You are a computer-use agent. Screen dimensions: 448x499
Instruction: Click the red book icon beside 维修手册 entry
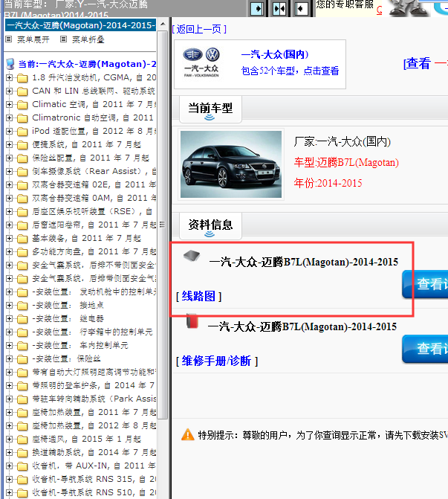pos(192,321)
